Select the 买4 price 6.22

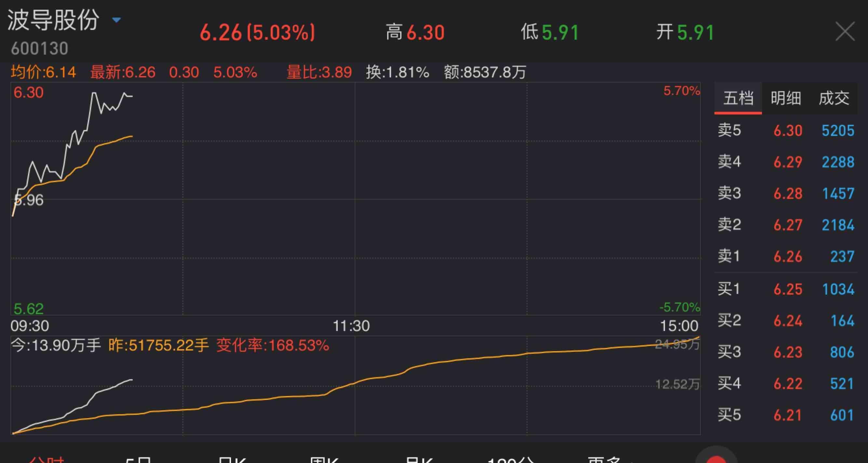point(788,384)
